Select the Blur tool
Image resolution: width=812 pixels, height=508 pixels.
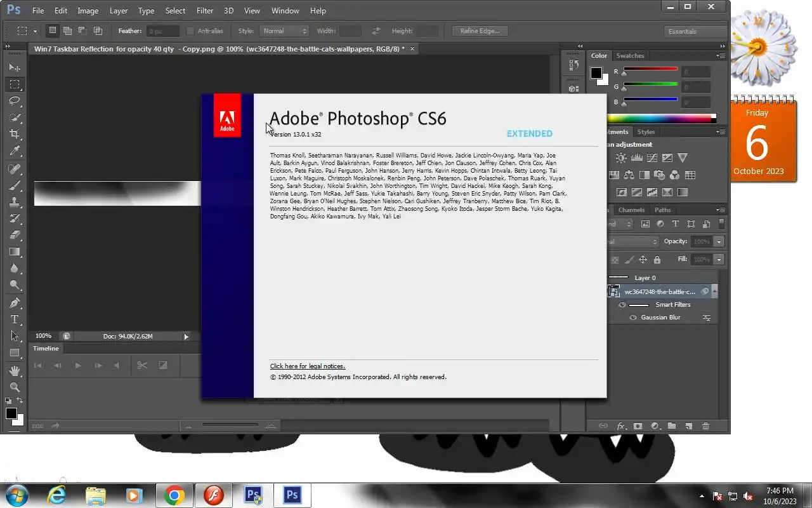coord(15,268)
